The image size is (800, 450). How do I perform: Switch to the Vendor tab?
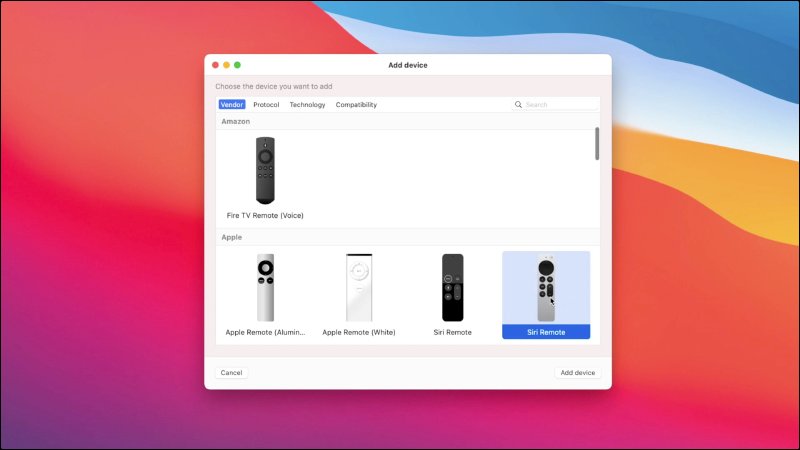(232, 105)
